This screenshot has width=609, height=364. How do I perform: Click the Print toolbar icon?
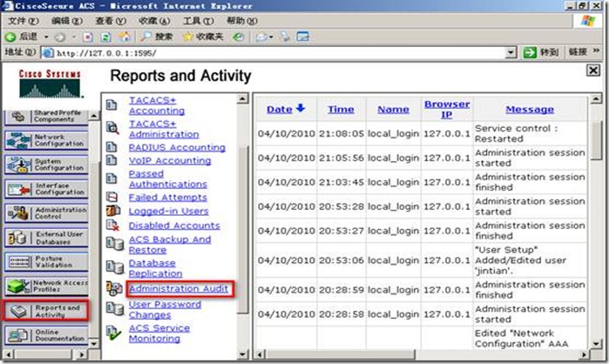pyautogui.click(x=286, y=37)
